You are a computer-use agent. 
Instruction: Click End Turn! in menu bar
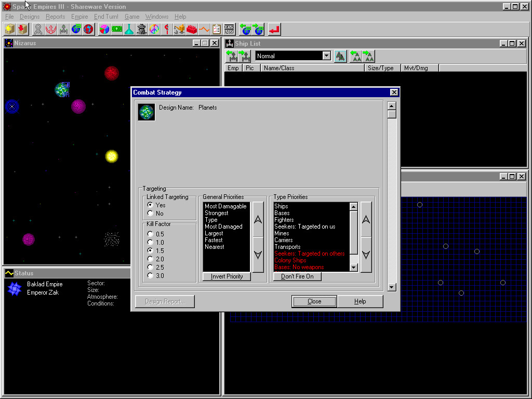click(106, 17)
